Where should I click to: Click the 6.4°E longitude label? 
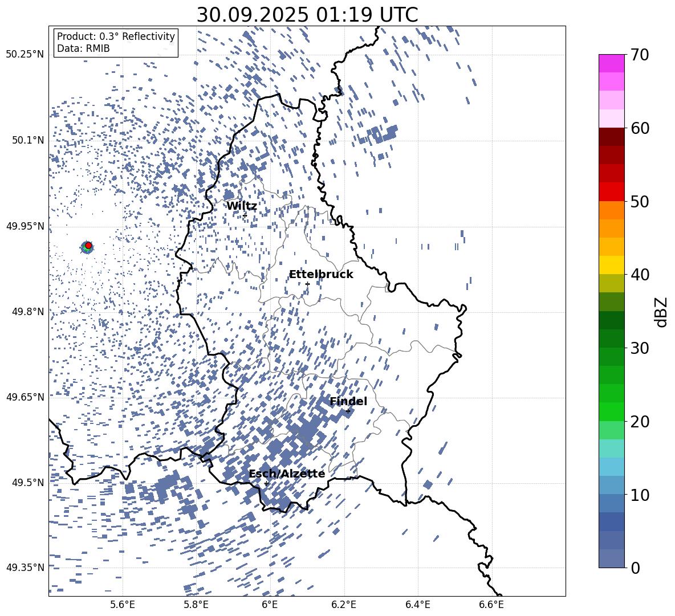point(417,605)
